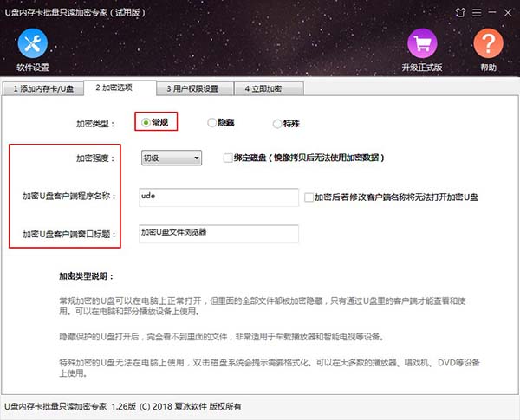Click the 加密U盘客户端程序名称 label
Screen dimensions: 520x420
69,196
